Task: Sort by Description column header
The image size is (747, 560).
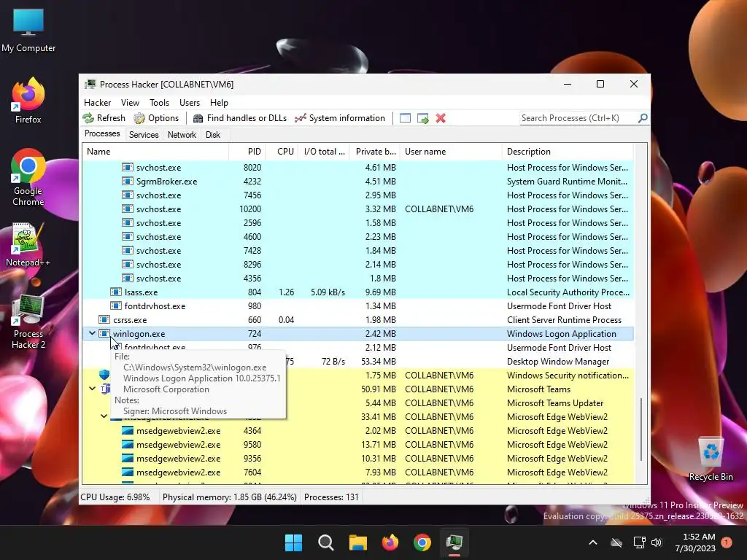Action: 568,152
